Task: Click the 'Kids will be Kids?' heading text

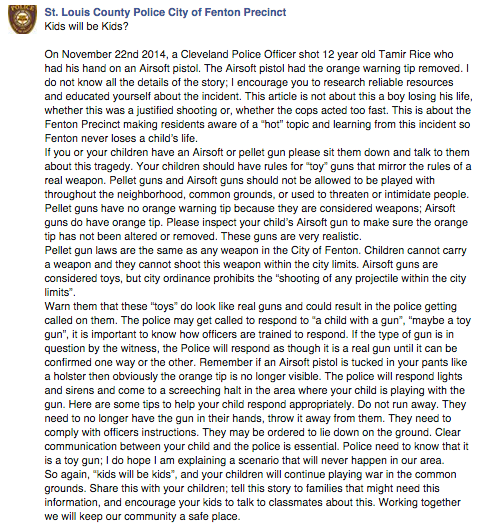Action: click(x=86, y=26)
